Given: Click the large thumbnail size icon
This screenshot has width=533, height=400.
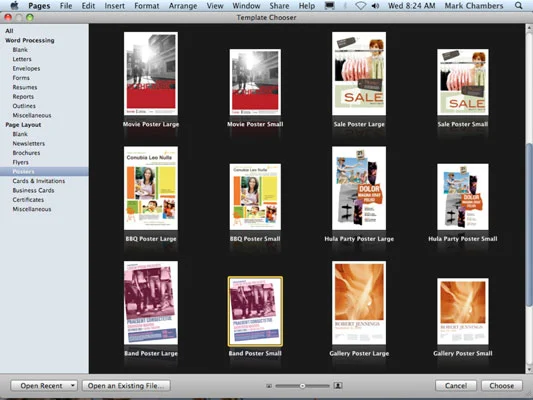Looking at the screenshot, I should [x=338, y=385].
